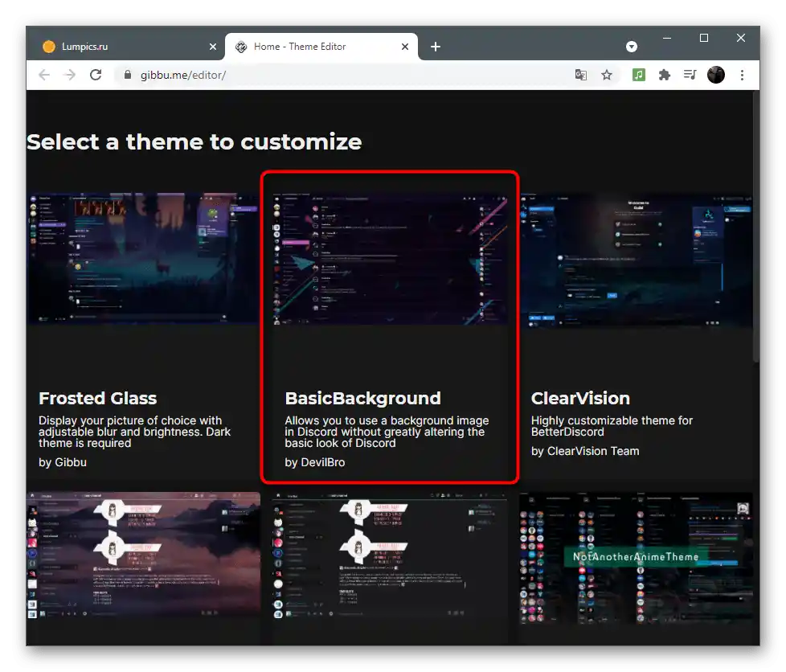Bookmark this page with the star
786x672 pixels.
pyautogui.click(x=607, y=76)
